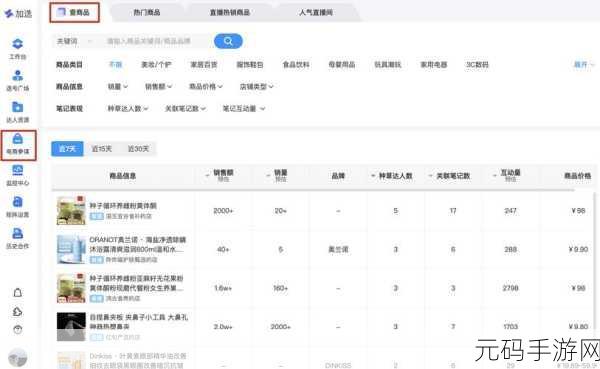This screenshot has height=369, width=600.
Task: Select the 不限 category filter
Action: 116,65
